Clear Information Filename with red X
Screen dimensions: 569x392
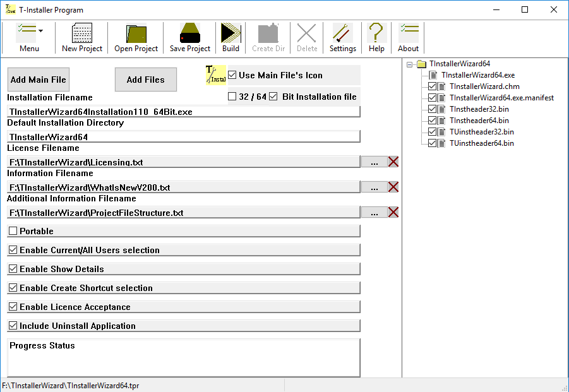[393, 187]
